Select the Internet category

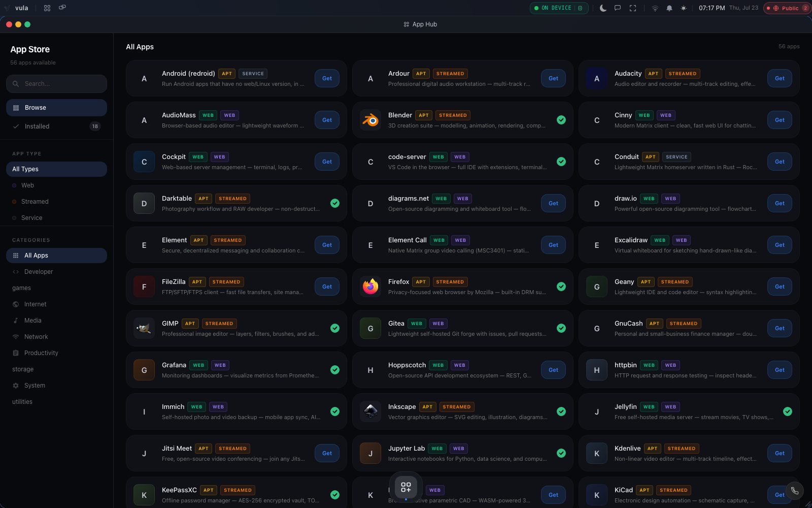56,304
